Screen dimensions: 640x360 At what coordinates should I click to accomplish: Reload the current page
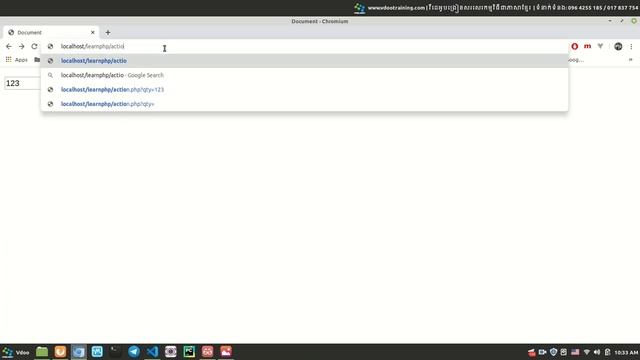(34, 47)
